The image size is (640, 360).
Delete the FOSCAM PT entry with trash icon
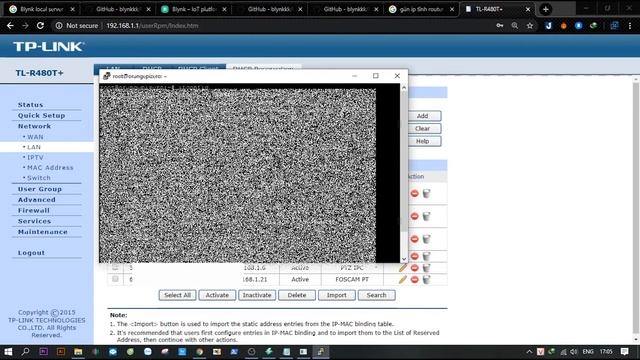click(427, 280)
